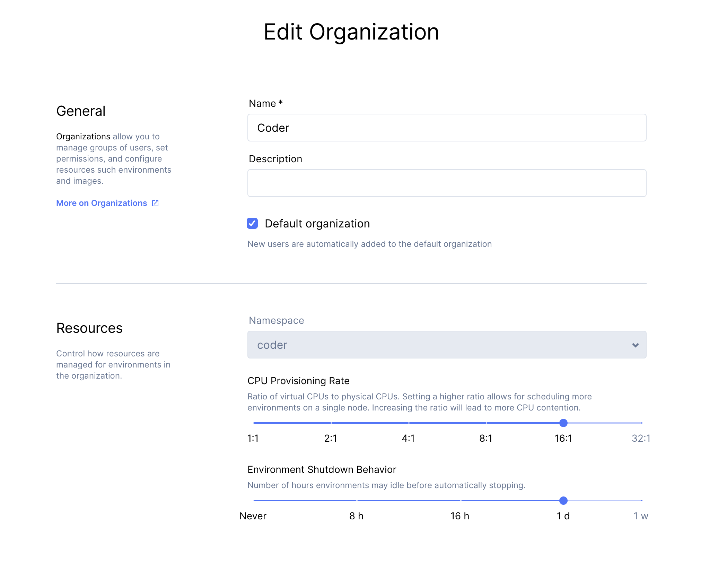The width and height of the screenshot is (718, 588).
Task: Click the Default organization label text
Action: pyautogui.click(x=317, y=224)
